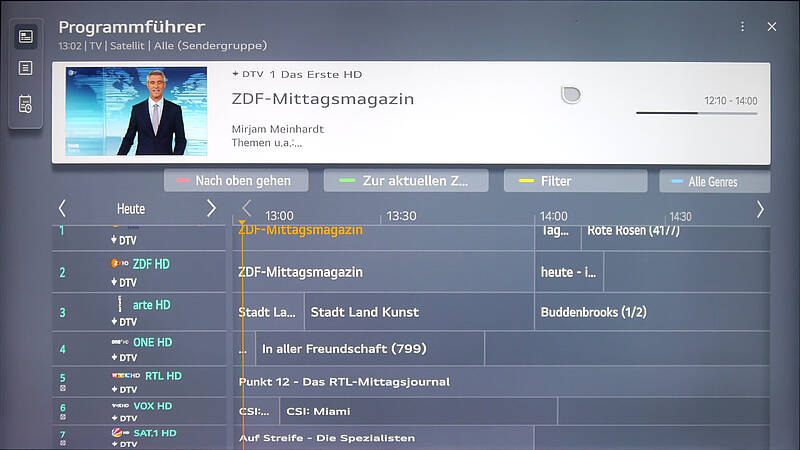The image size is (800, 450).
Task: Select Buddenbrooks (1/2) programme
Action: pos(653,312)
